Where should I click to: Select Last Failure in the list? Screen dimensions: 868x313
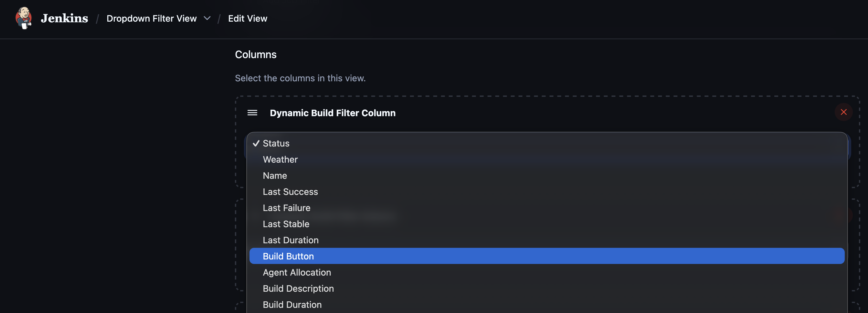point(286,208)
